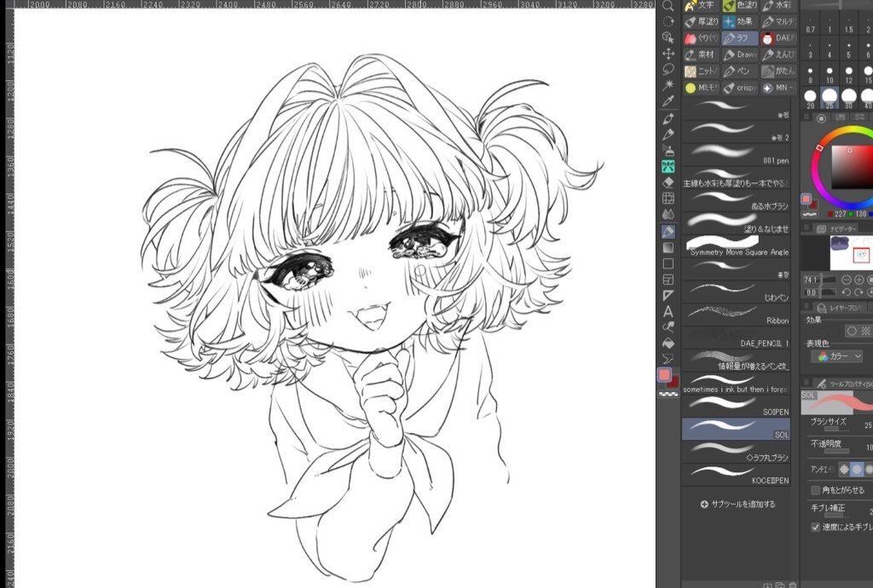Click サブツールを追加する button

(x=737, y=504)
